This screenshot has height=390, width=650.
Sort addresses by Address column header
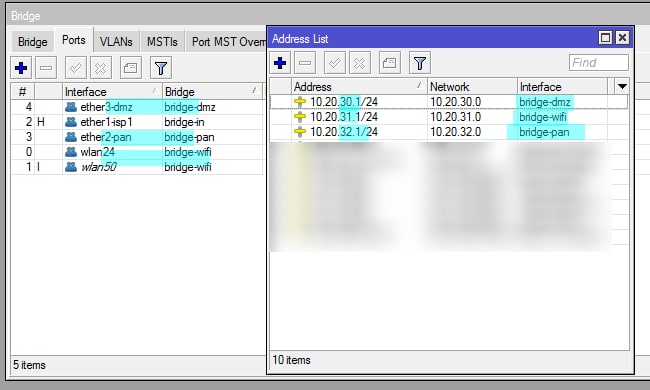coord(359,87)
